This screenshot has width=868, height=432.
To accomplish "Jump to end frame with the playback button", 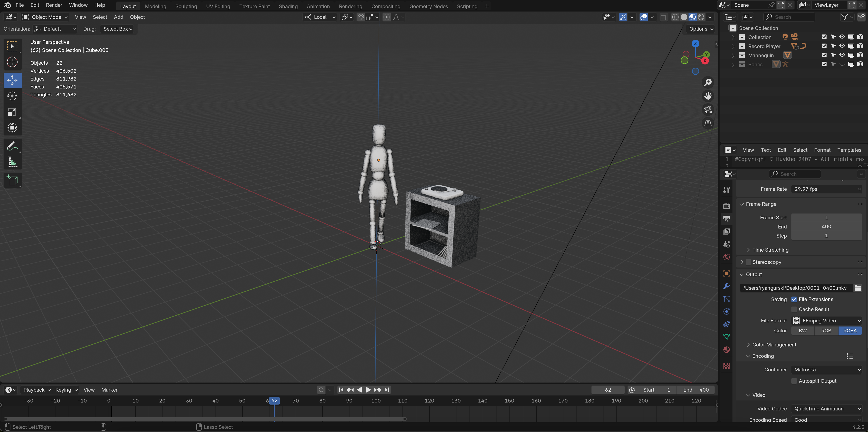I will (x=387, y=390).
